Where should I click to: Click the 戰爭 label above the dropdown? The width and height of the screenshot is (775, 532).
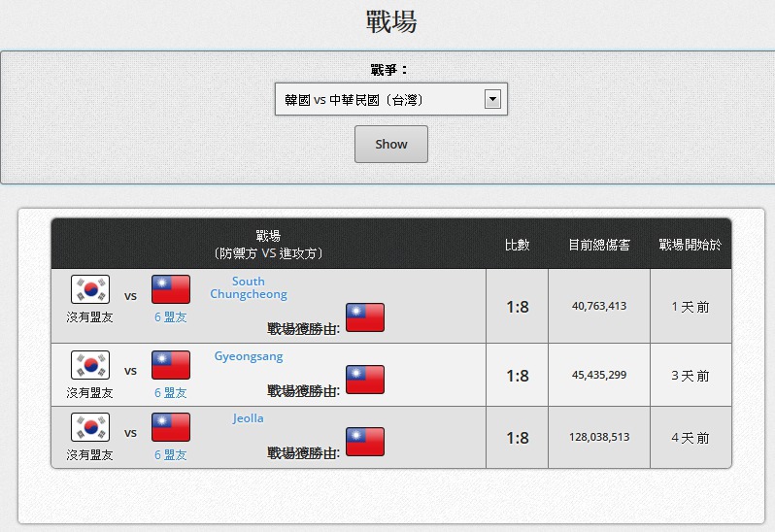point(389,70)
